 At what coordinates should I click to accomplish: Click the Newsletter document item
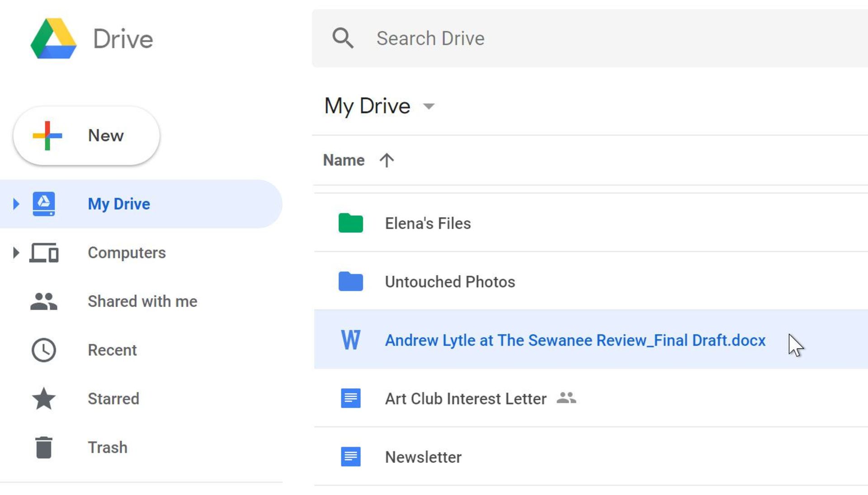[x=423, y=457]
